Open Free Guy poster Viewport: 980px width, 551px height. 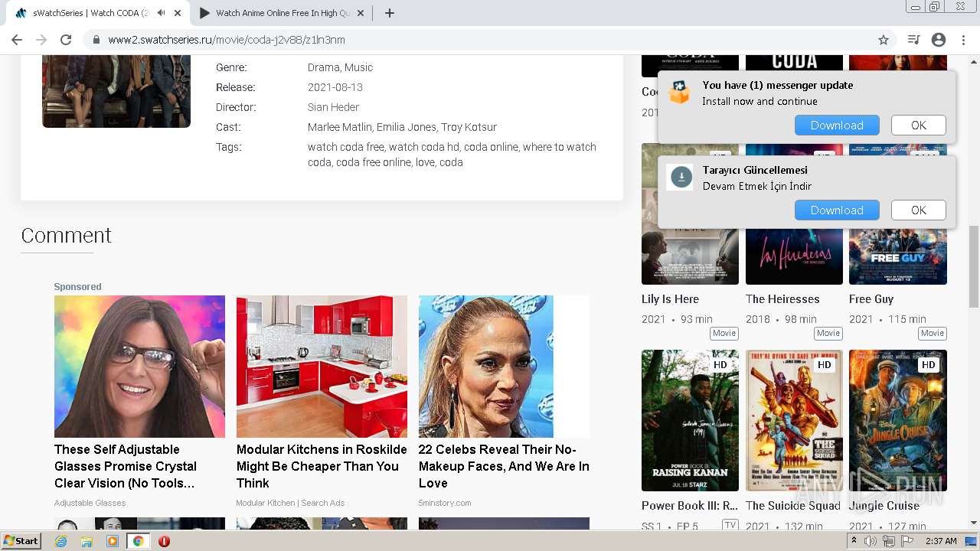898,256
